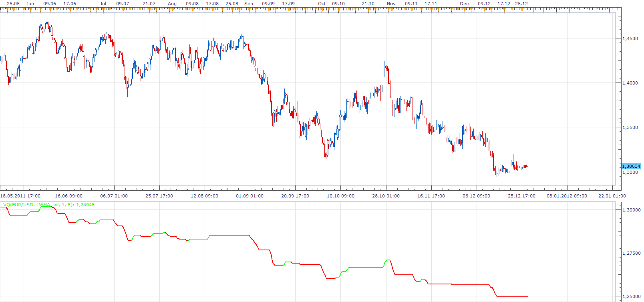
Task: Select the 20.09 17:00 time label
Action: coord(295,196)
